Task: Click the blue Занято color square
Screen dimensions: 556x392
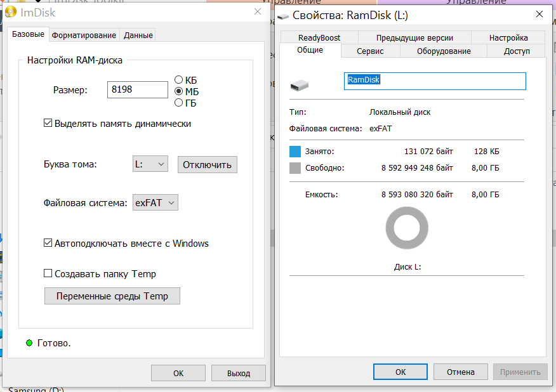Action: tap(295, 152)
